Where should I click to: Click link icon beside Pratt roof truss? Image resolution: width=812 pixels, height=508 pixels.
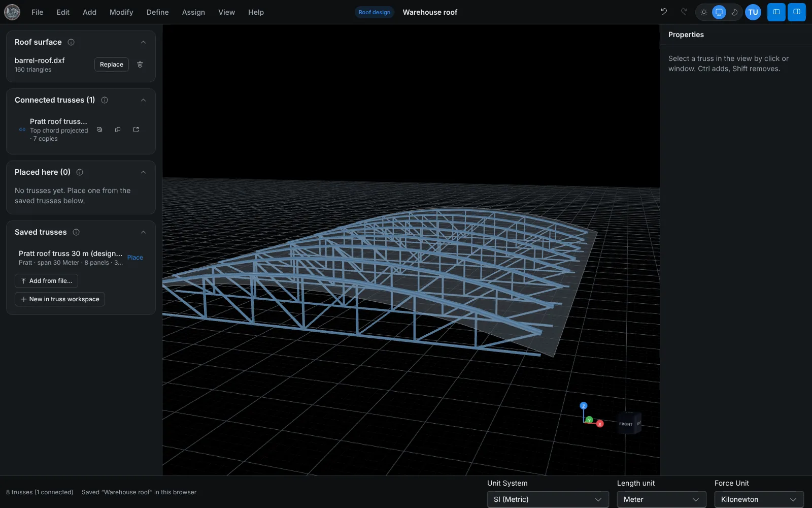(x=22, y=130)
